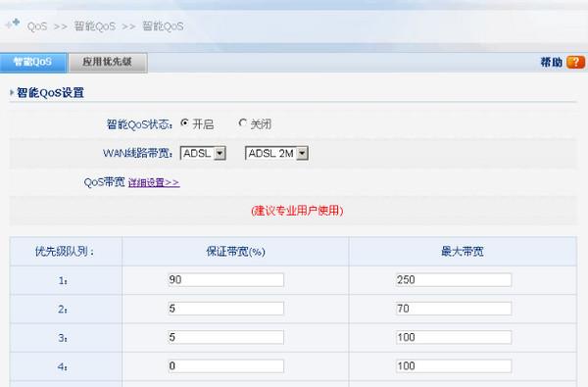The width and height of the screenshot is (588, 387).
Task: Click the queue 2 row label
Action: click(63, 310)
